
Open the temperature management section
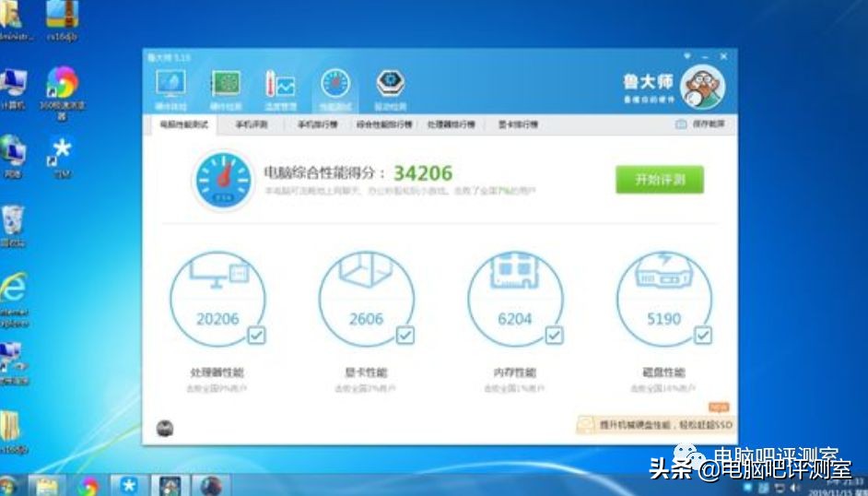[281, 89]
